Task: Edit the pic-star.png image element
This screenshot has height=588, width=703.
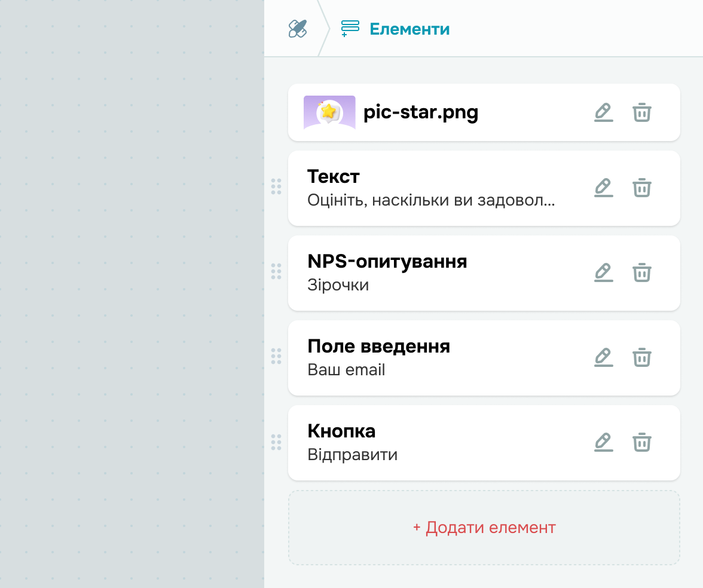Action: click(x=604, y=112)
